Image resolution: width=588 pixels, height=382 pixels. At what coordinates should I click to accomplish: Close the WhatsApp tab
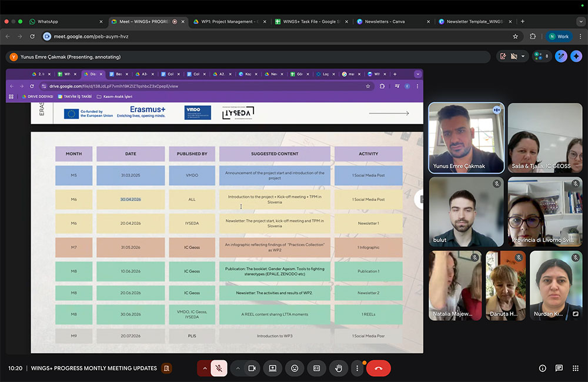point(101,22)
